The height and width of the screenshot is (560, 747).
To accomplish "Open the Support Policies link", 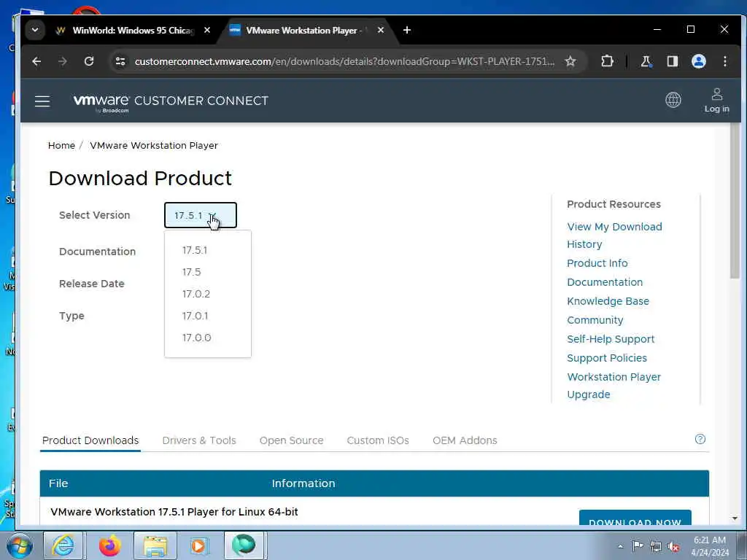I will click(x=607, y=358).
